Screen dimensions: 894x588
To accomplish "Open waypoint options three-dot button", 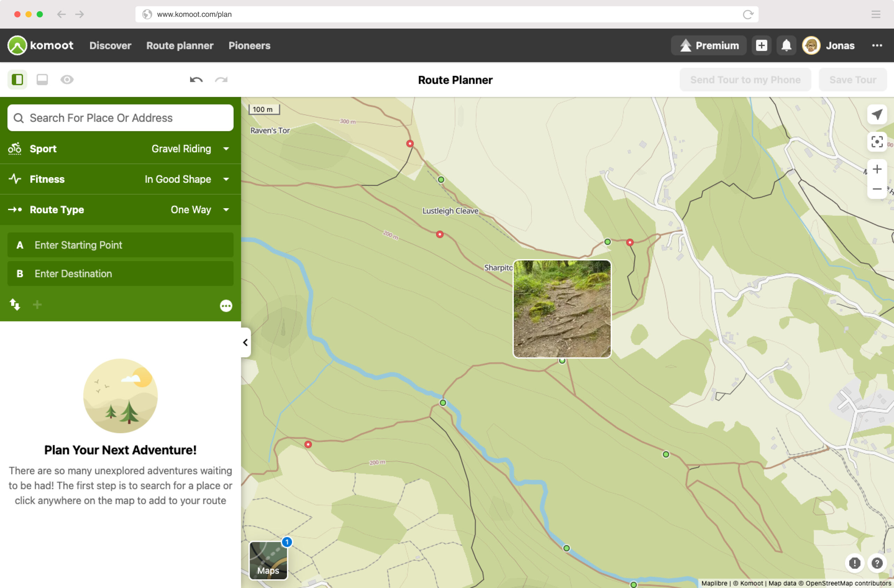I will 226,306.
